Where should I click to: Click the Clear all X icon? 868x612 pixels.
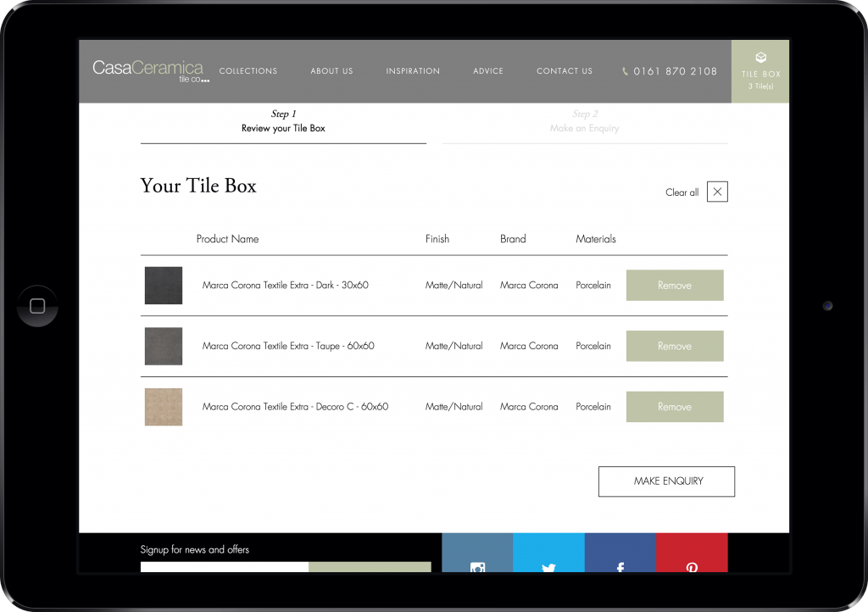pos(717,192)
